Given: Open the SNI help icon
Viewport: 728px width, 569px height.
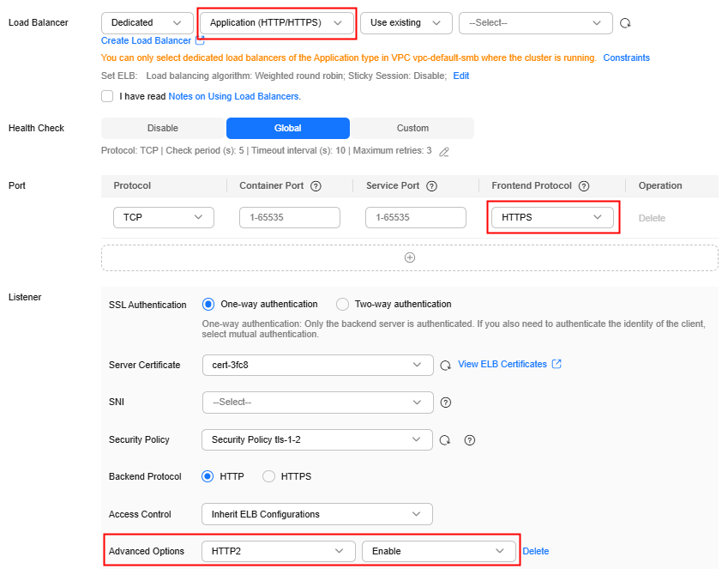Looking at the screenshot, I should pos(446,403).
